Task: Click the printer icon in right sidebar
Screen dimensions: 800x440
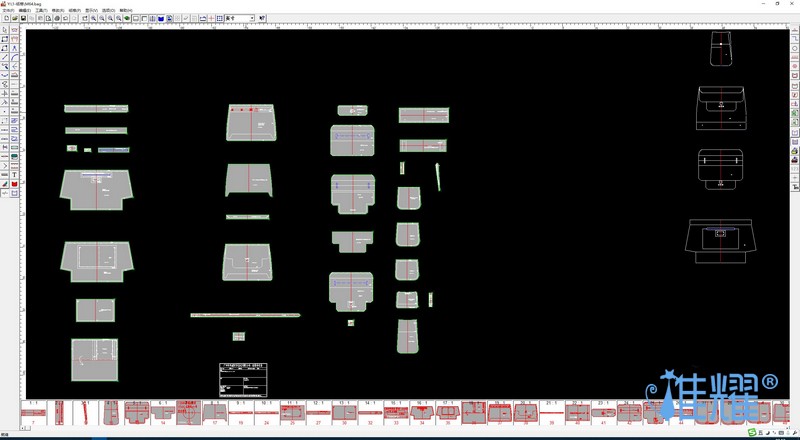Action: coord(795,159)
